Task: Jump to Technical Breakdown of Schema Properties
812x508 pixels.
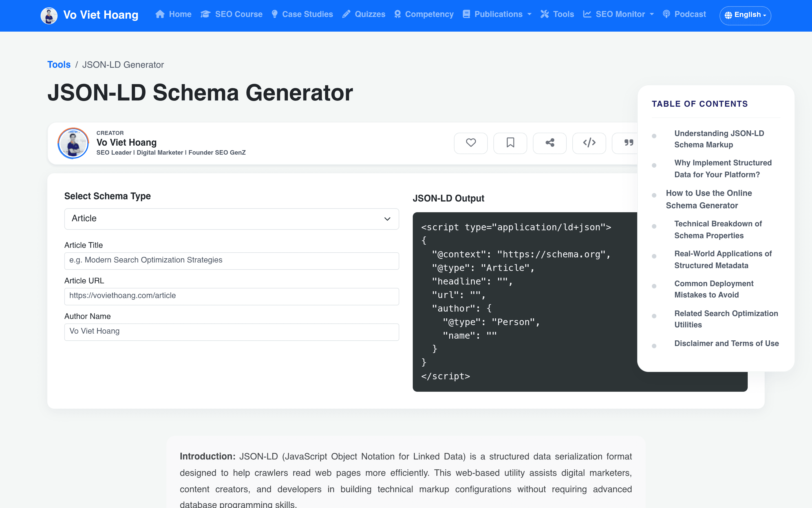Action: coord(718,229)
